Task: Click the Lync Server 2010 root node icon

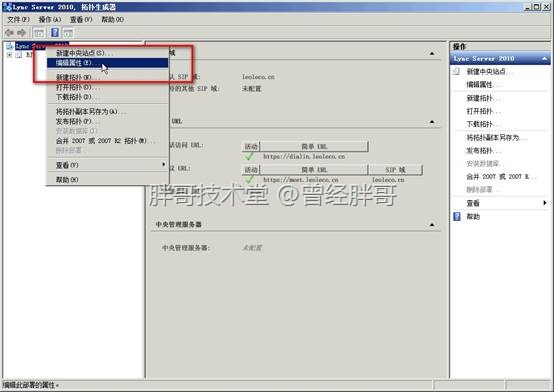Action: [x=10, y=46]
